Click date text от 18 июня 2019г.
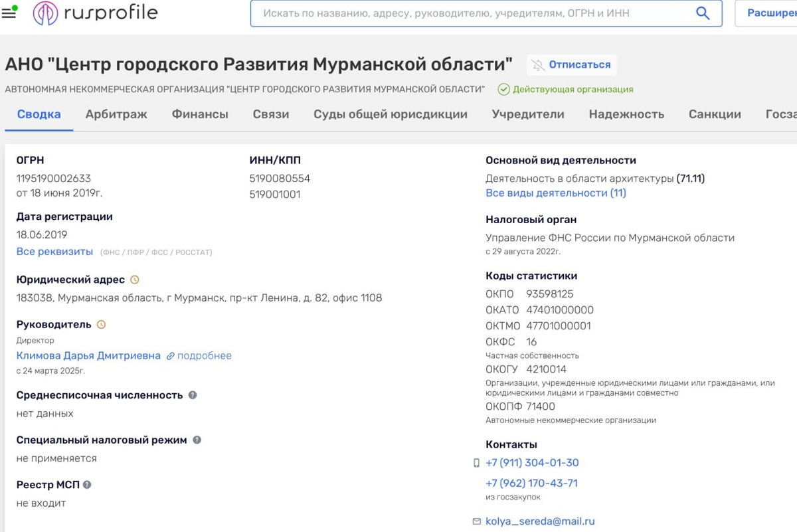This screenshot has height=532, width=797. (60, 193)
